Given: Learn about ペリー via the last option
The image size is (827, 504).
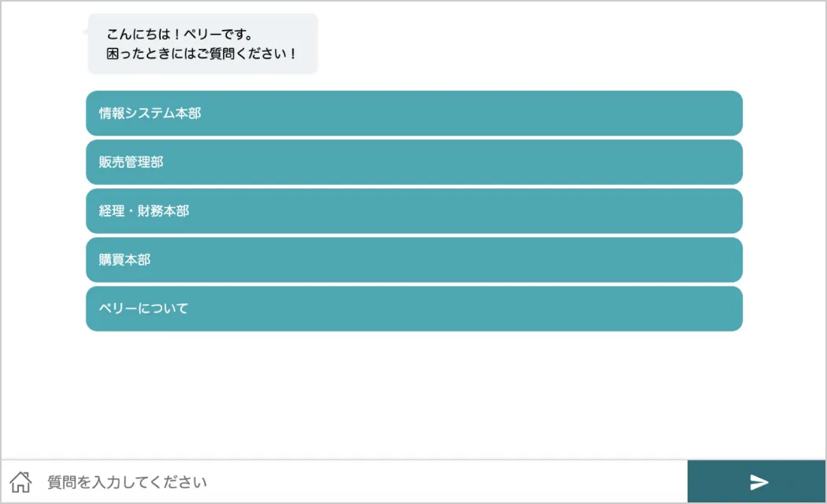Looking at the screenshot, I should 414,309.
